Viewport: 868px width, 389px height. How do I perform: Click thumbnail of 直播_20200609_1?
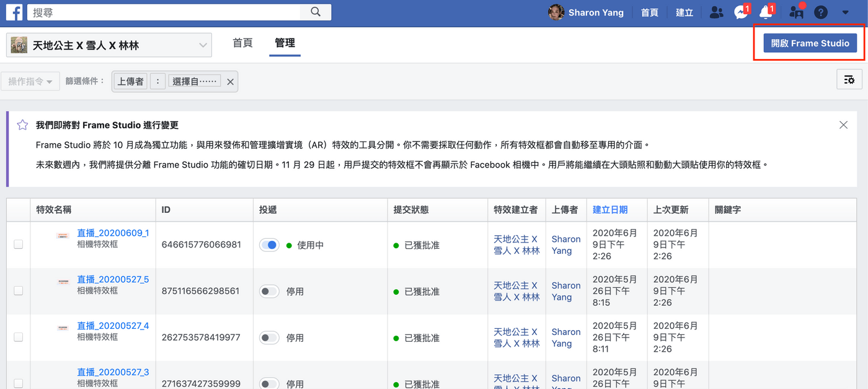click(62, 236)
